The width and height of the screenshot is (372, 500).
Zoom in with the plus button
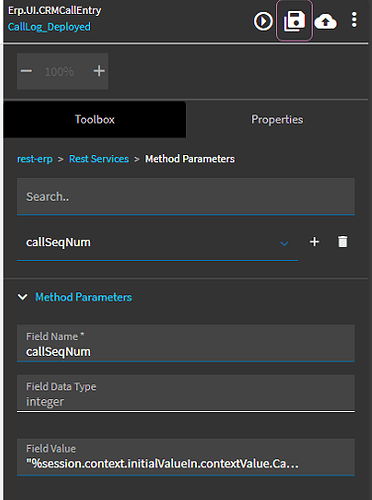[x=99, y=71]
